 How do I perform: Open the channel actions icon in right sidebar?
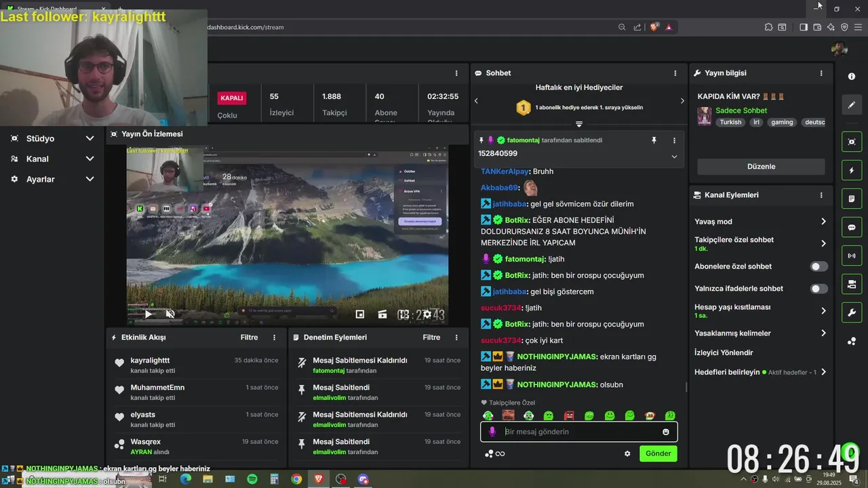click(x=852, y=284)
